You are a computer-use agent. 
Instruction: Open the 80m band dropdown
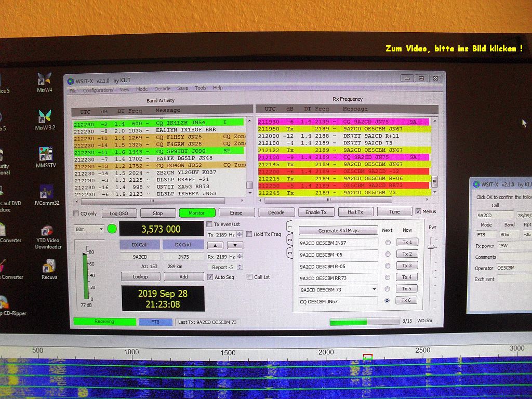89,229
